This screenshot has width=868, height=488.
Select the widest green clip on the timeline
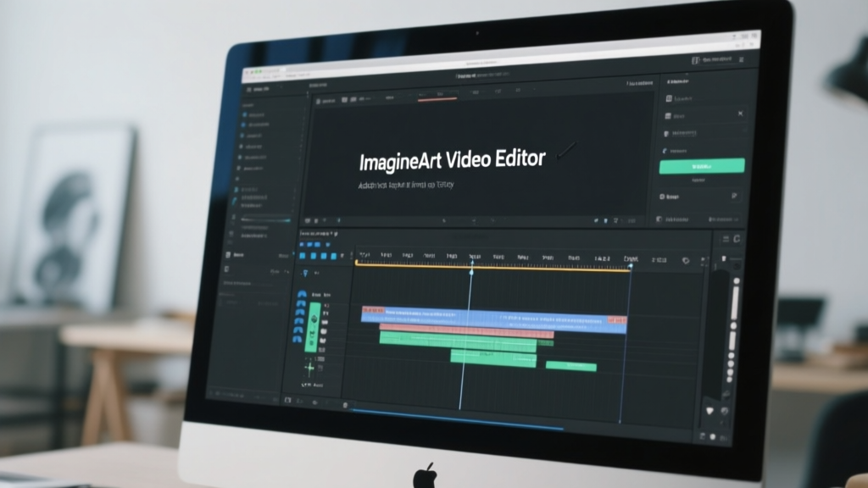(458, 342)
